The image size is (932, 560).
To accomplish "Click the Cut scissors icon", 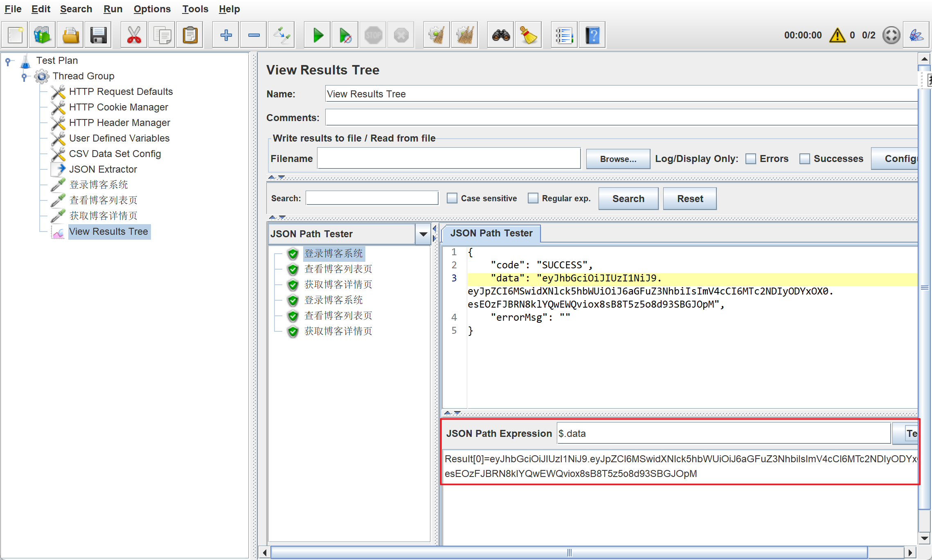I will pos(134,36).
